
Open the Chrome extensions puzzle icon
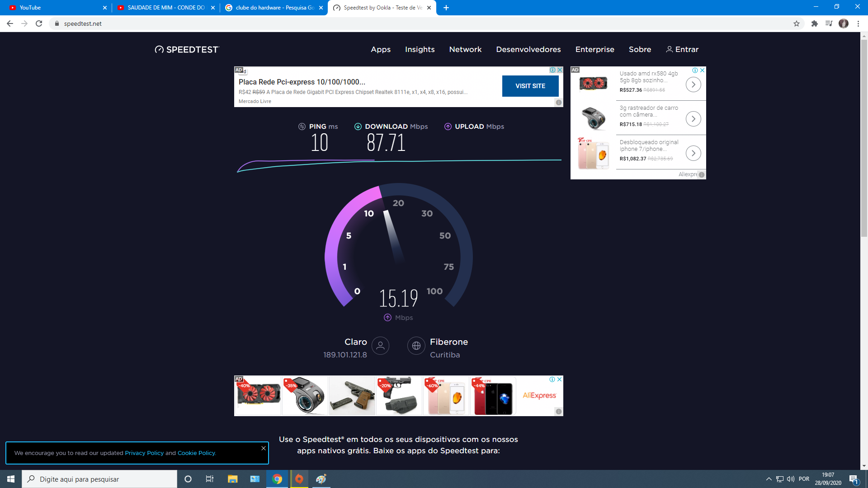pyautogui.click(x=815, y=23)
